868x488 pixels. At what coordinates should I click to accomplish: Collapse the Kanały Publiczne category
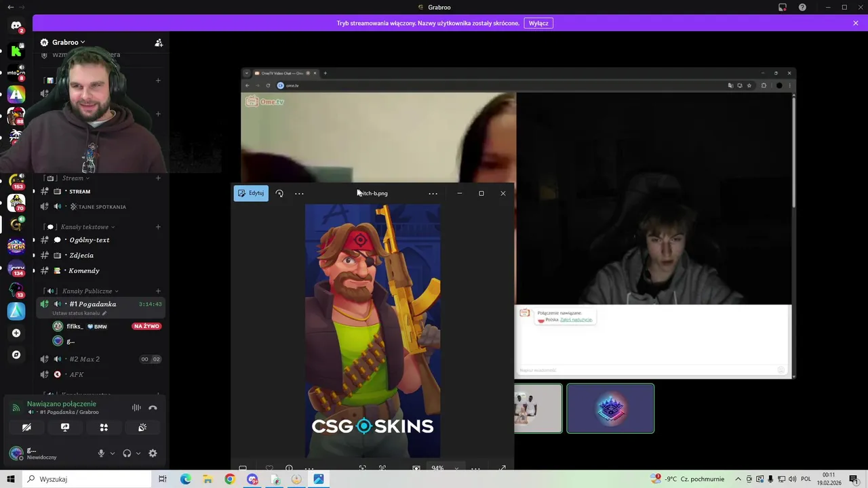(x=90, y=291)
